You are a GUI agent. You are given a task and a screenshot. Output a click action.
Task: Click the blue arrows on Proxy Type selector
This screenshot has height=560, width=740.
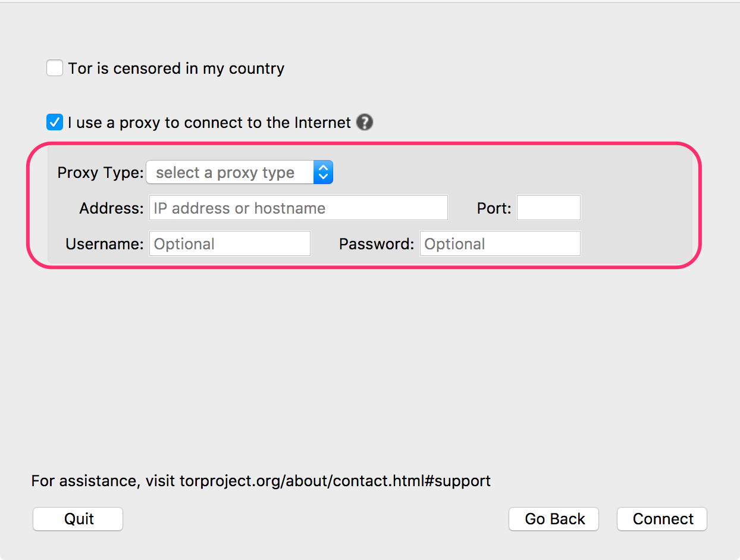323,173
